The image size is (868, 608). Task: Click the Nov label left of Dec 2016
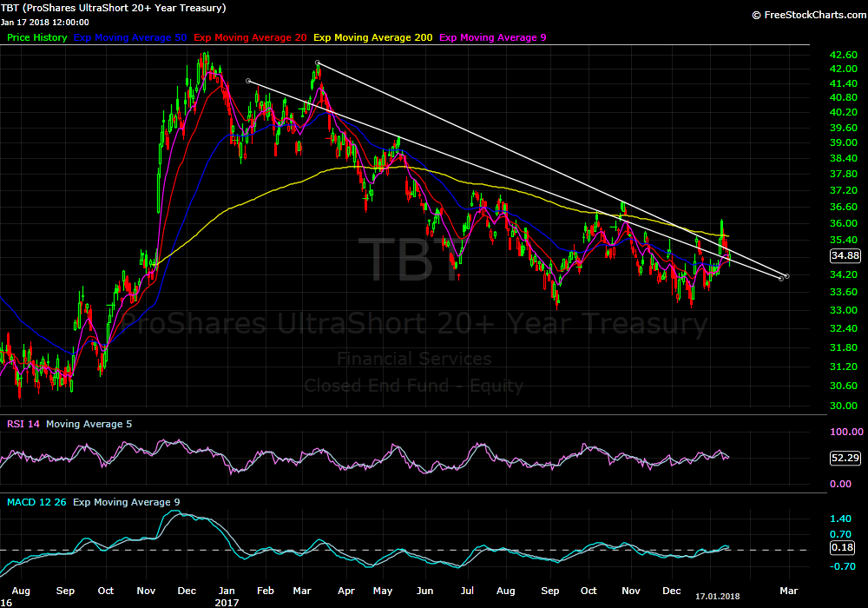coord(146,591)
